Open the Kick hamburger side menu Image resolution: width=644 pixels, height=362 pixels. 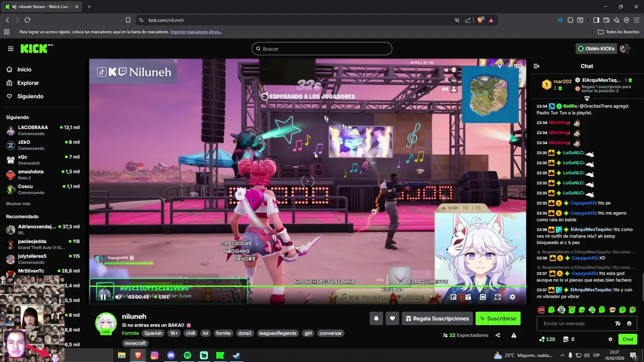click(x=11, y=49)
